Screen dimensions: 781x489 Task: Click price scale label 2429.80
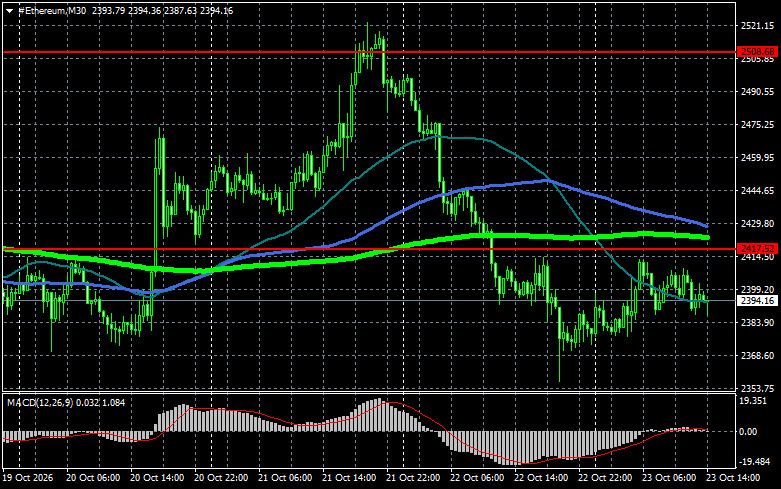pyautogui.click(x=757, y=224)
